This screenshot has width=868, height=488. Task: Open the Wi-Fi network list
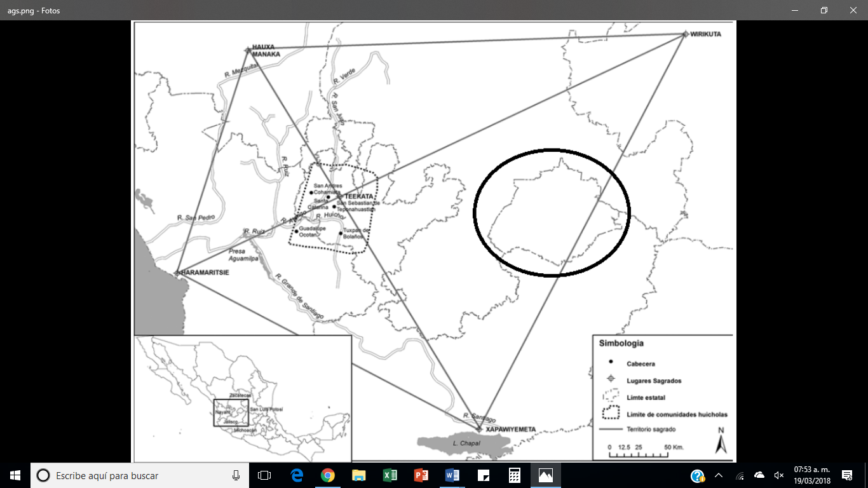[739, 475]
